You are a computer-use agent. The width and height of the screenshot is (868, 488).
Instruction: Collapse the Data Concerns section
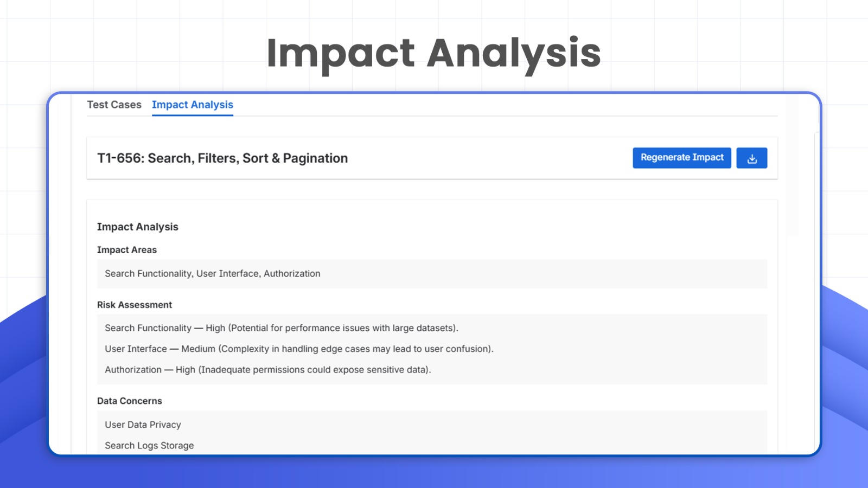(129, 401)
